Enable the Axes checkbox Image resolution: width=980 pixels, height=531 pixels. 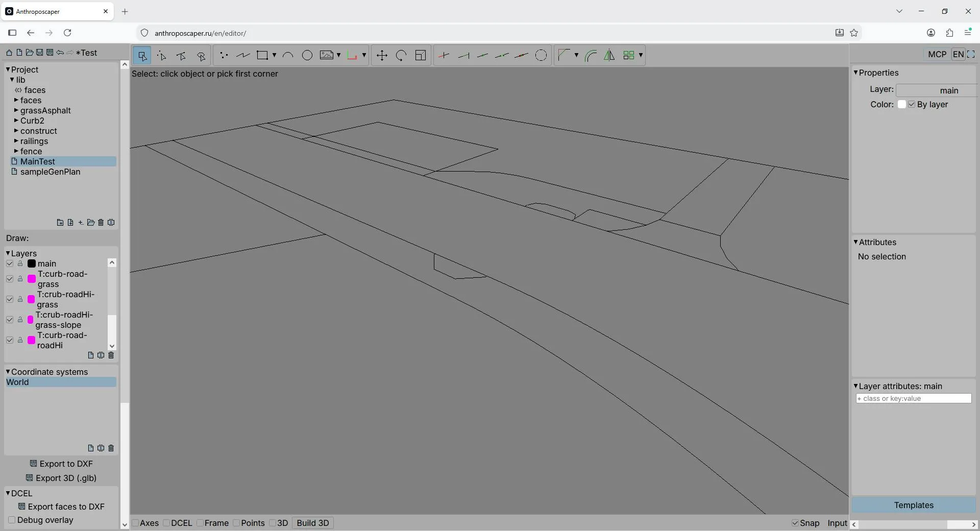coord(135,523)
